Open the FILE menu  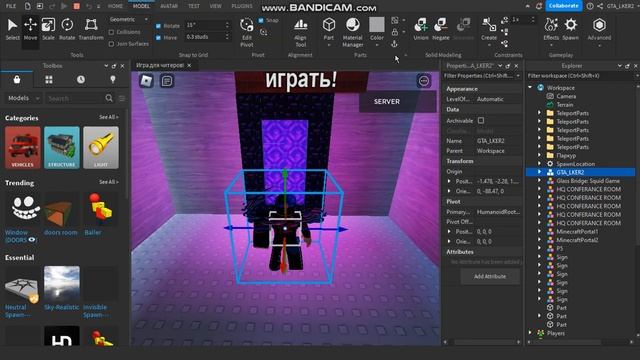point(11,6)
